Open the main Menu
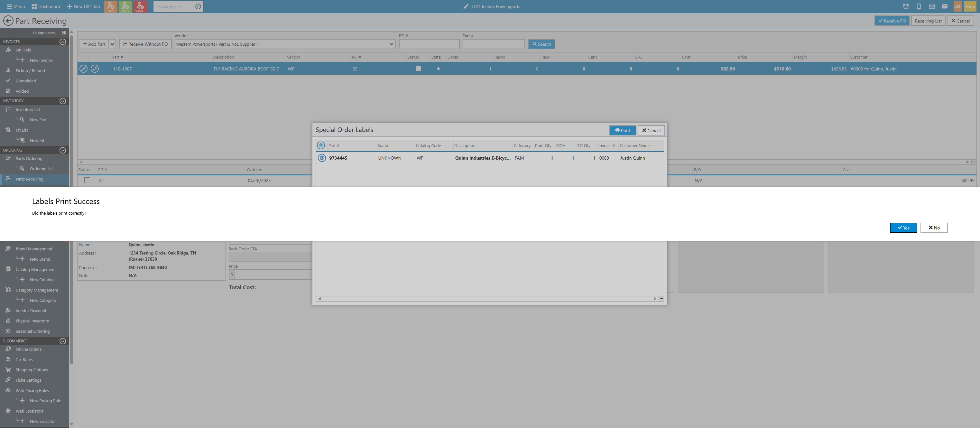Screen dimensions: 980x428 pyautogui.click(x=15, y=6)
